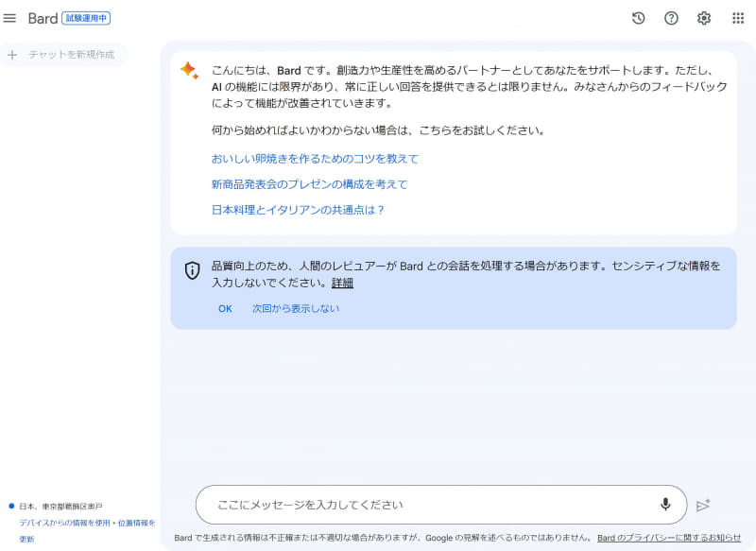
Task: Open the hamburger main menu
Action: [9, 18]
